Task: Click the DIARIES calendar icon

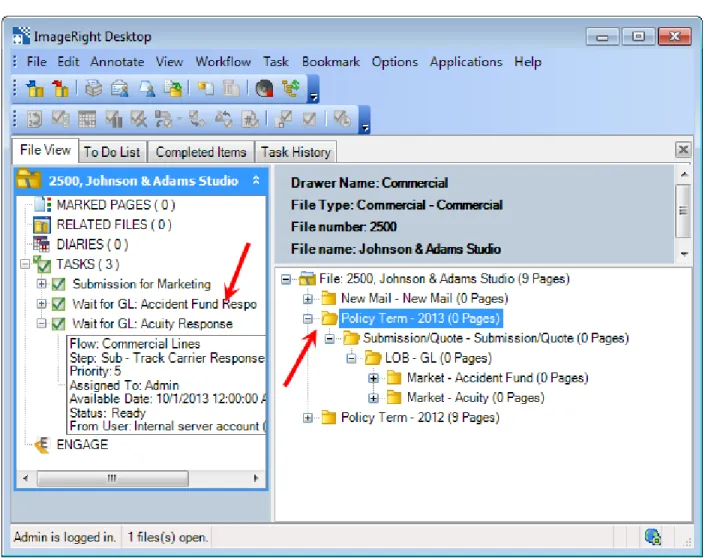Action: 42,244
